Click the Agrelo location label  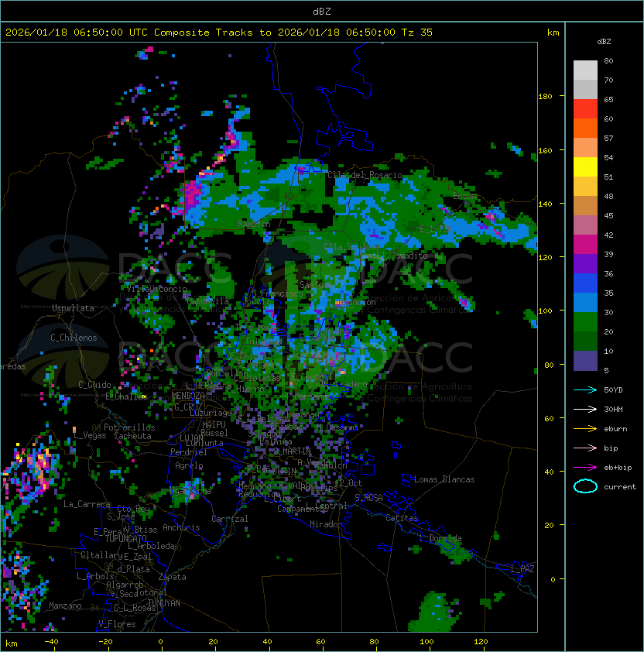pyautogui.click(x=189, y=465)
